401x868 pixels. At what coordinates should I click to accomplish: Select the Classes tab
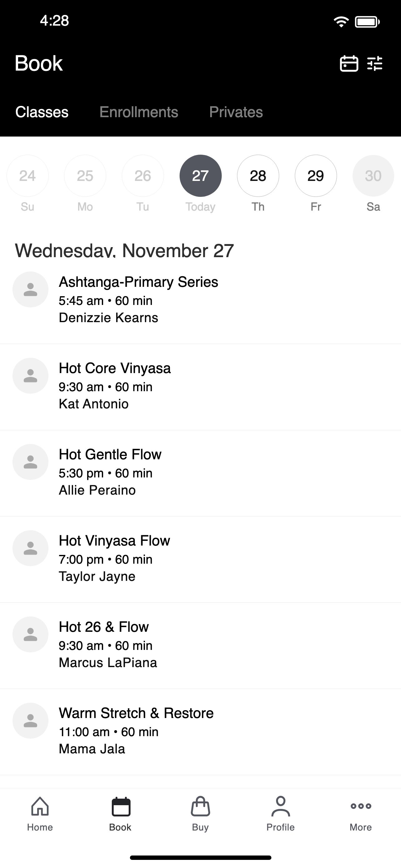(42, 112)
